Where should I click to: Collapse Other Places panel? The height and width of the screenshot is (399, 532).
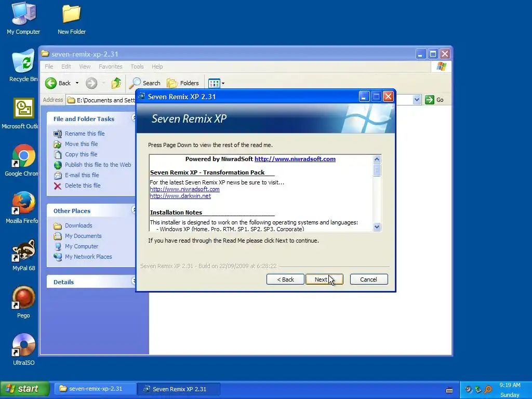(134, 210)
